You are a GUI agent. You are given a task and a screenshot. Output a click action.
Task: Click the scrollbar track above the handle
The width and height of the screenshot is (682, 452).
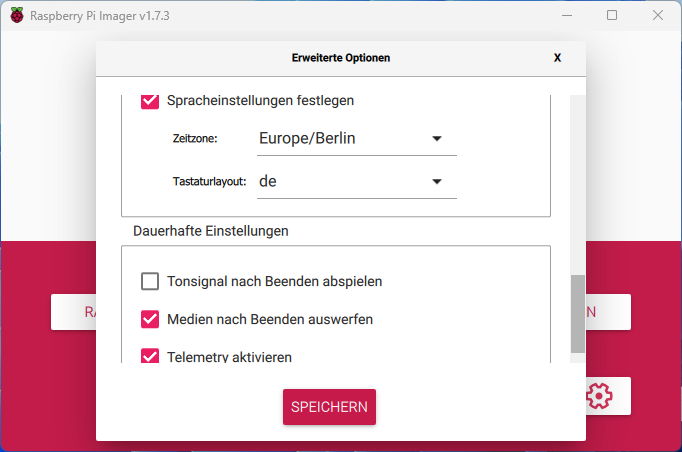point(578,185)
